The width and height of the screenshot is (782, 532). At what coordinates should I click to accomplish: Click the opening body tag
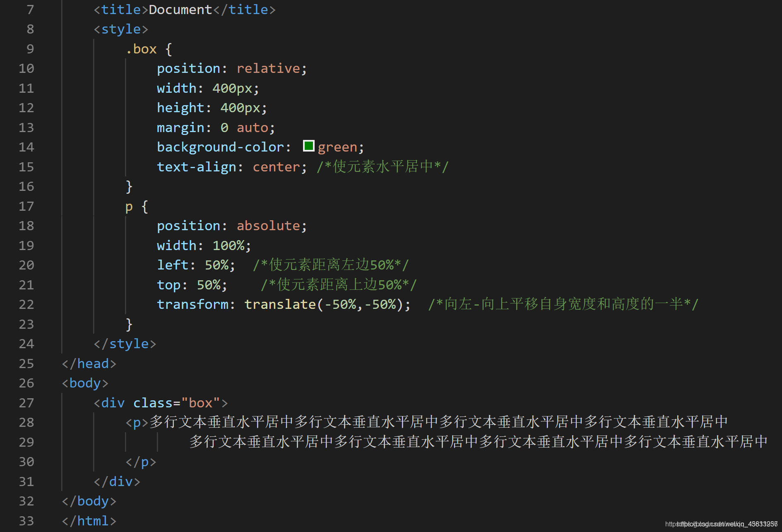click(x=85, y=383)
